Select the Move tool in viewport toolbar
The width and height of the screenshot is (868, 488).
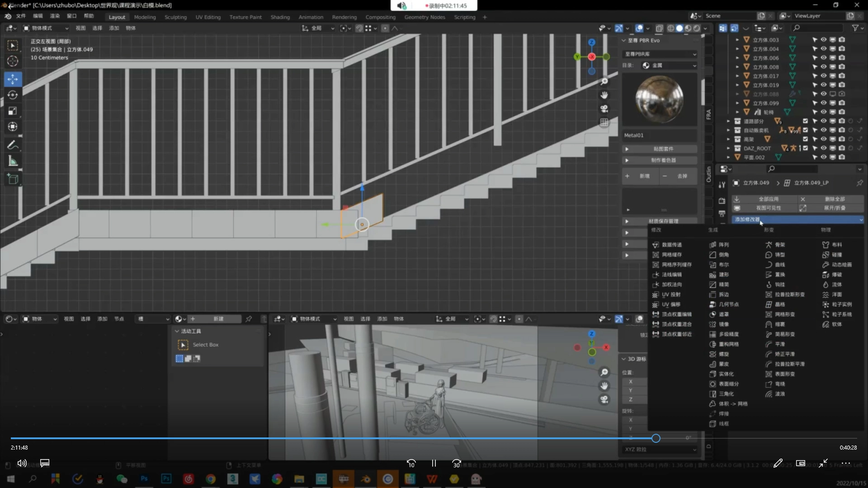13,79
